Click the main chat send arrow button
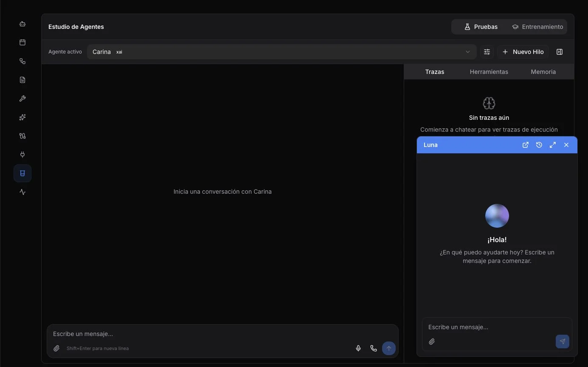Viewport: 588px width, 367px height. point(389,348)
